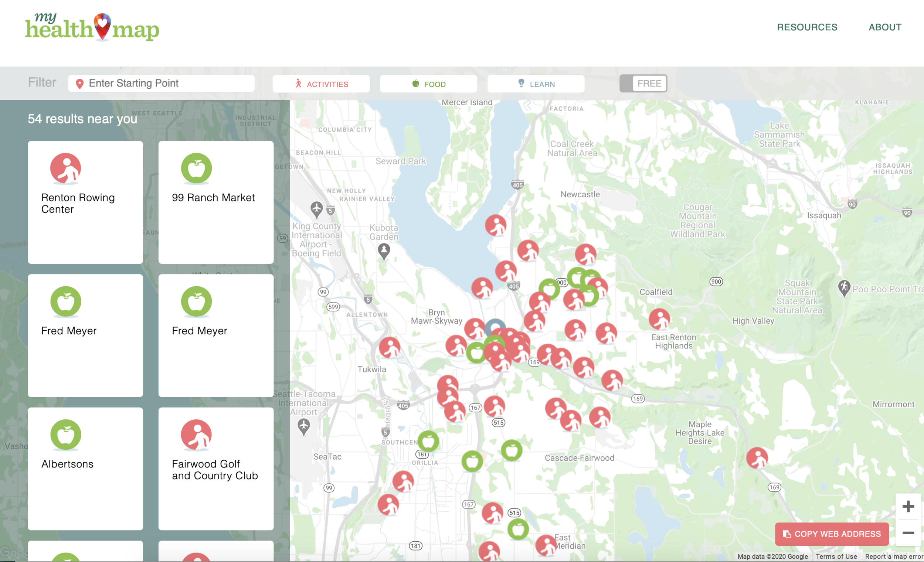Viewport: 924px width, 562px height.
Task: Select the activity marker near East Renton Highlands
Action: pos(659,319)
